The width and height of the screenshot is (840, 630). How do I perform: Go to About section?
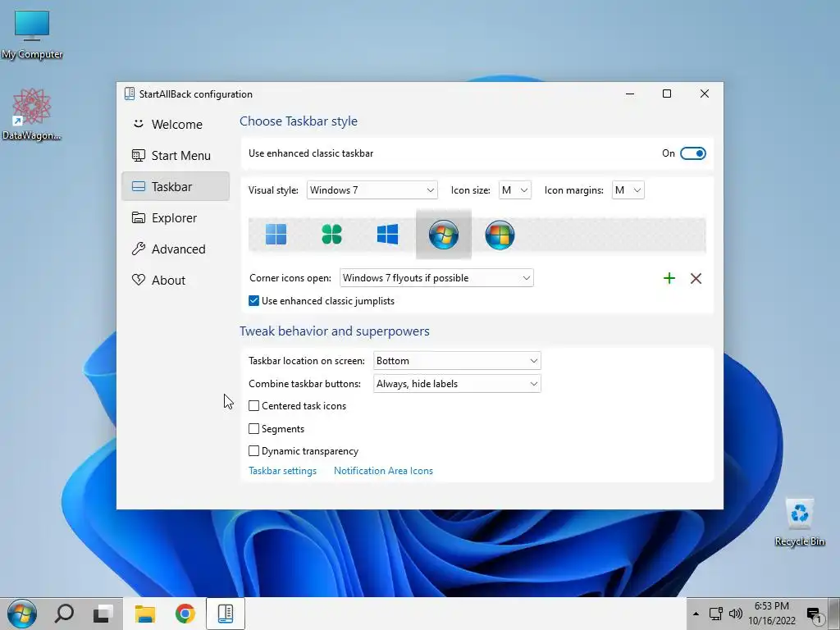(176, 281)
